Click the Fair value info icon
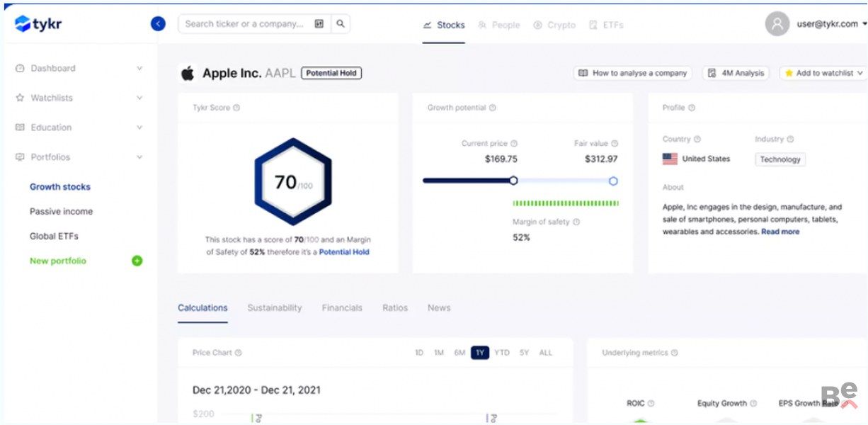The width and height of the screenshot is (868, 425). click(x=615, y=143)
